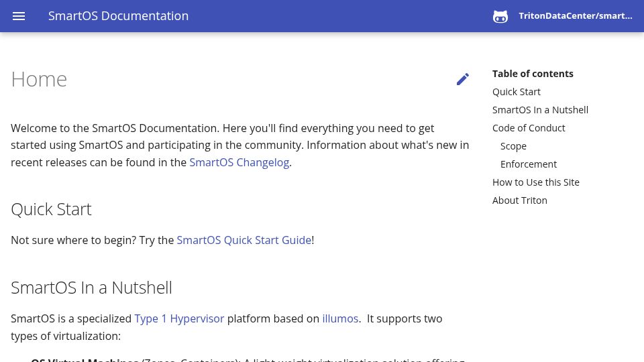Select Enforcement in the table of contents

(x=528, y=164)
